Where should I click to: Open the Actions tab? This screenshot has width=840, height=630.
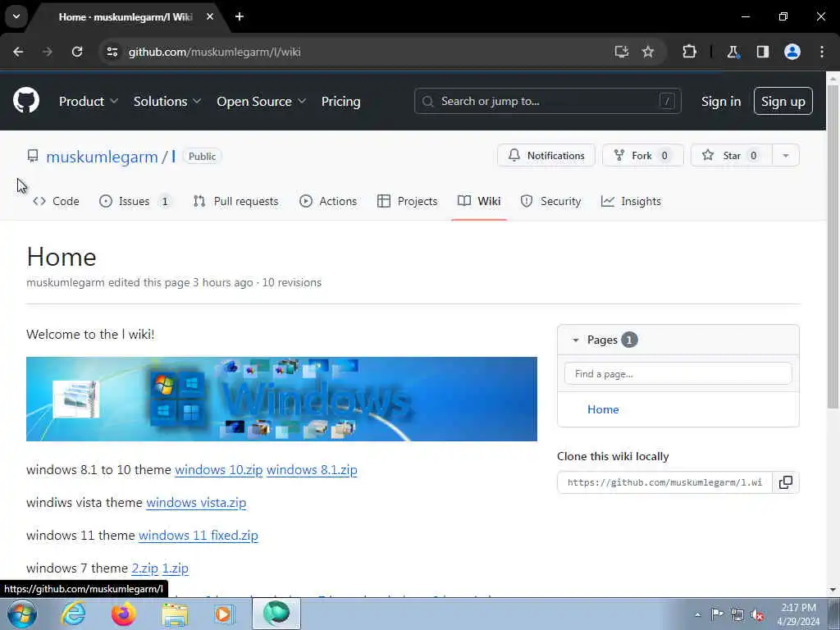[x=328, y=201]
